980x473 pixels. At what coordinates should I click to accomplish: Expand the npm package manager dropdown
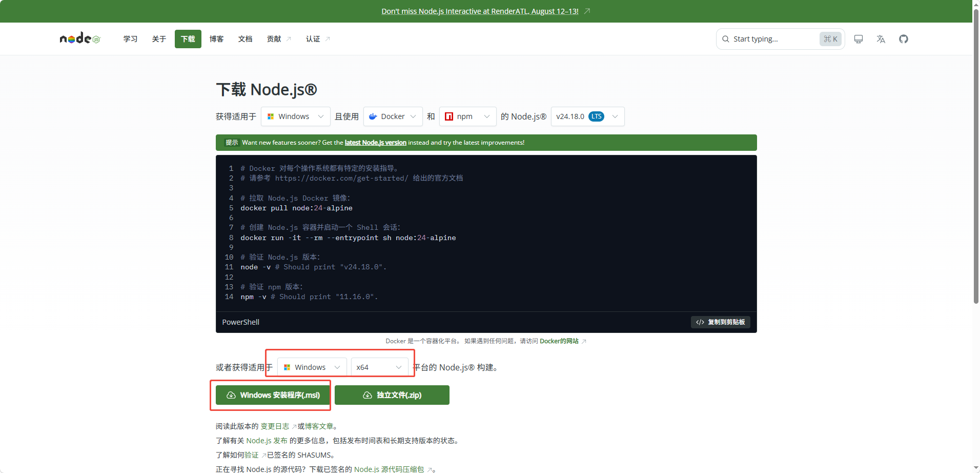pyautogui.click(x=467, y=116)
